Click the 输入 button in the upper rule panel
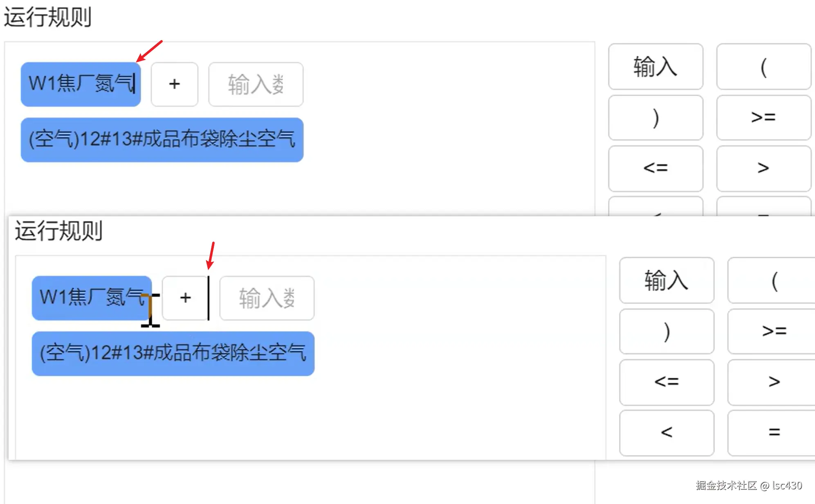 (655, 67)
